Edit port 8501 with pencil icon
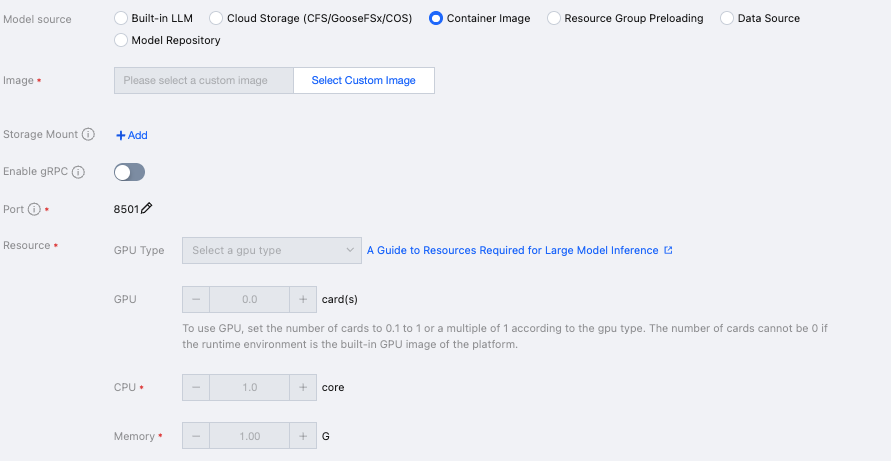This screenshot has width=891, height=461. coord(147,208)
